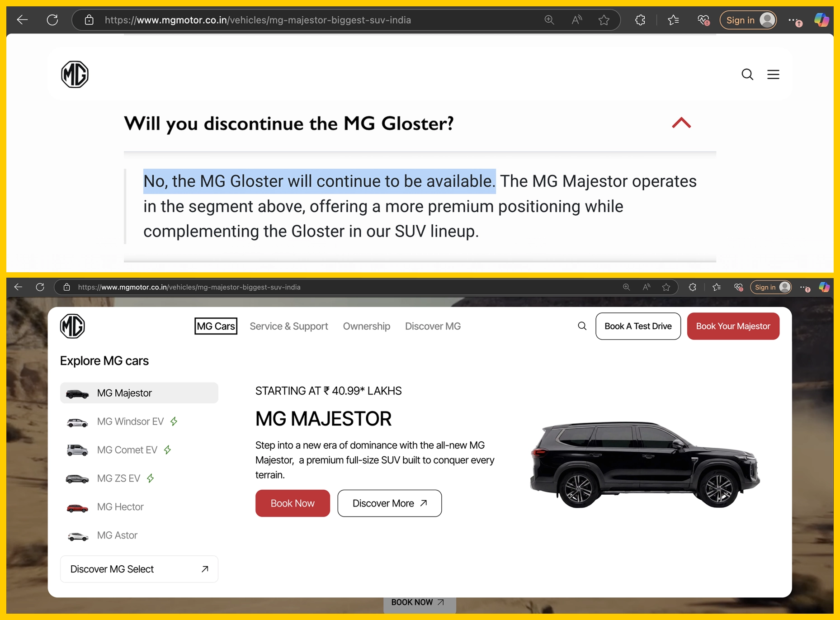
Task: Open favorites list in top browser
Action: 673,20
